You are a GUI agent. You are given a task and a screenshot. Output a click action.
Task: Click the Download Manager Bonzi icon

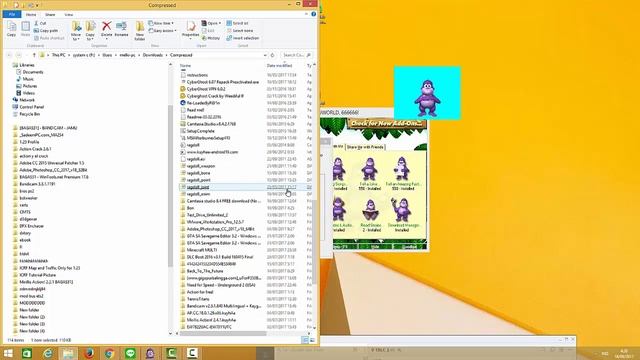tap(401, 210)
